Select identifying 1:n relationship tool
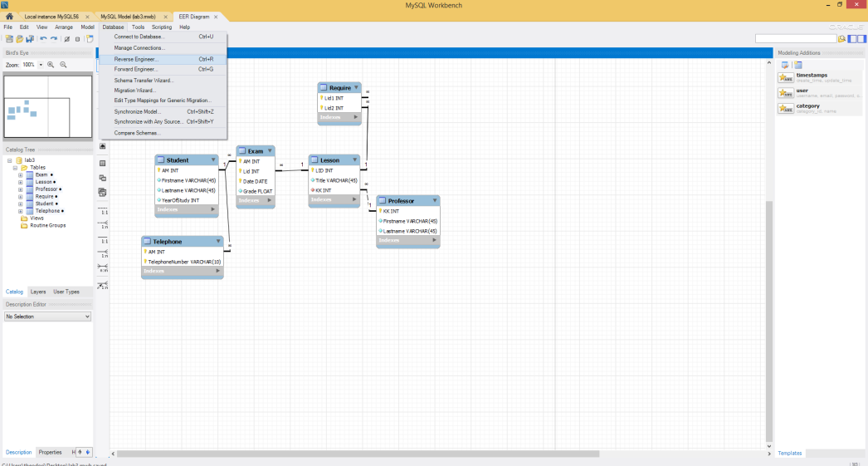The width and height of the screenshot is (868, 466). pos(103,254)
